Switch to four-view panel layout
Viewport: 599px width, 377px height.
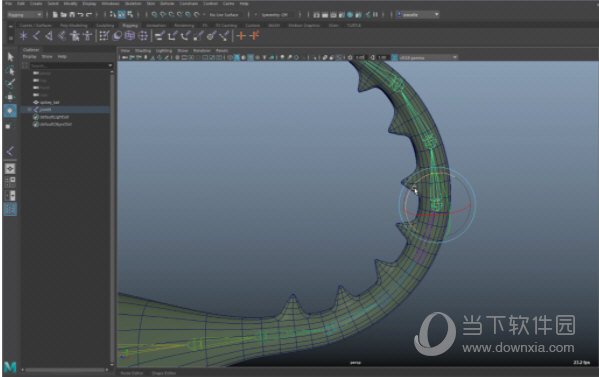tap(10, 182)
